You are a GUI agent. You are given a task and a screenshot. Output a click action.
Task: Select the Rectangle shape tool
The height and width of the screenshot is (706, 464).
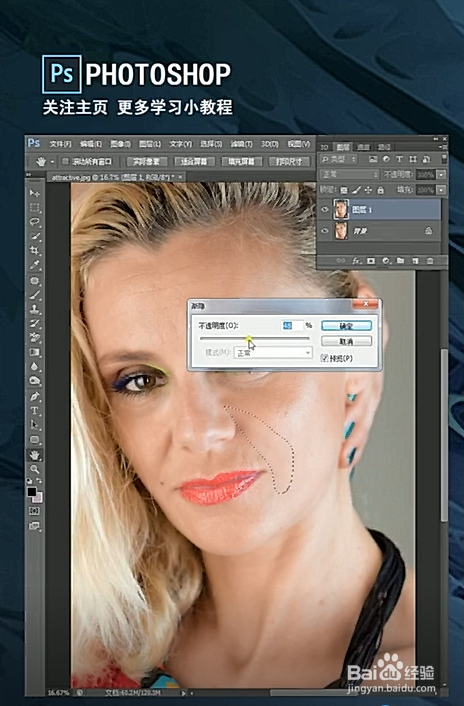pyautogui.click(x=35, y=439)
